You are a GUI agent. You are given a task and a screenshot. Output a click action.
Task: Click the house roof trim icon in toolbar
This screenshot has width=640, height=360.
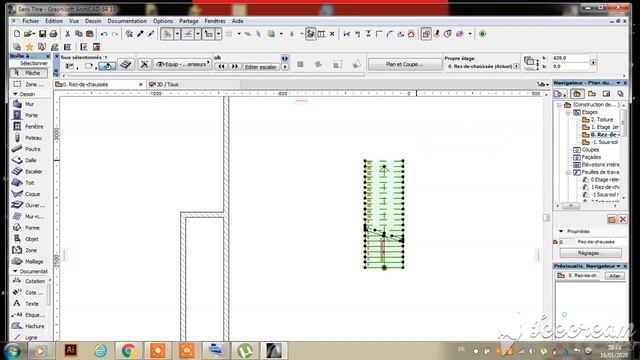[411, 34]
